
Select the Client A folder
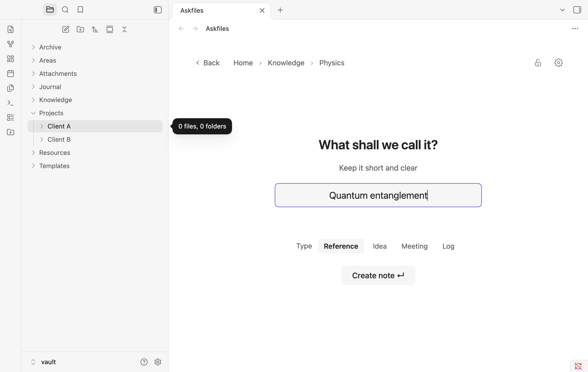pyautogui.click(x=95, y=126)
